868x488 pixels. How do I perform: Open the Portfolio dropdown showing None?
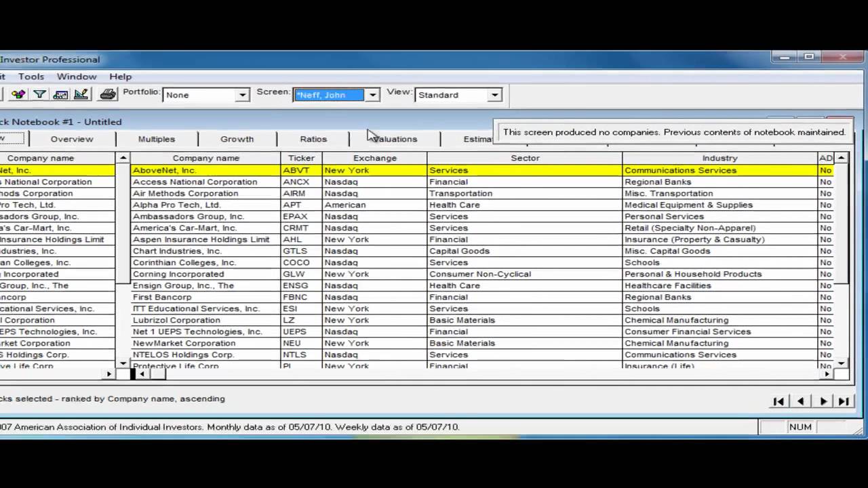tap(242, 95)
